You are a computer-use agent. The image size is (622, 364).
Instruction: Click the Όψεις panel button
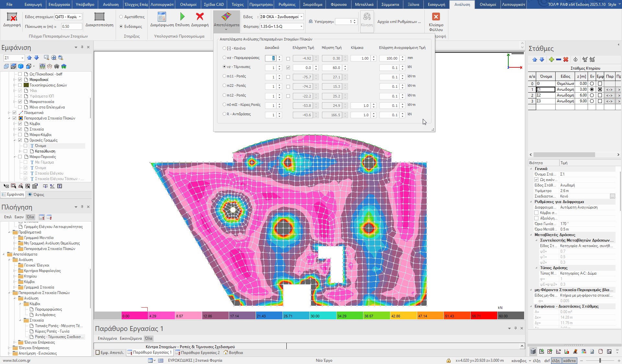click(36, 195)
